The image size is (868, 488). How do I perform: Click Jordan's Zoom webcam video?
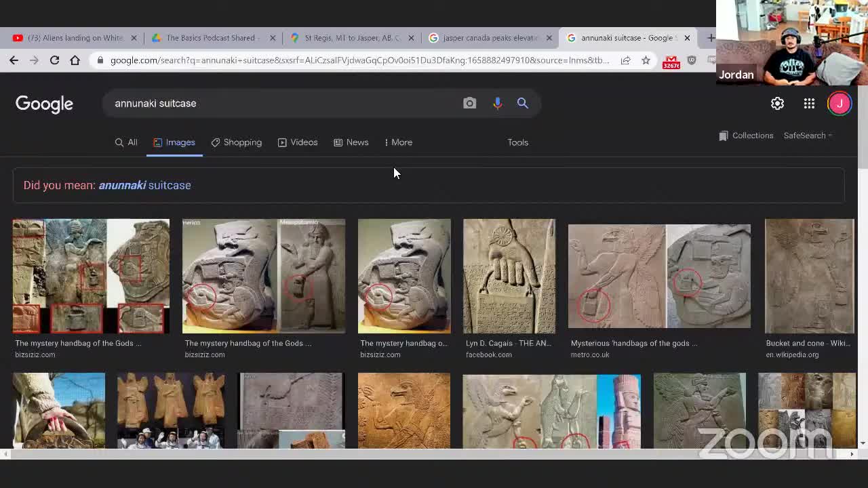point(792,42)
